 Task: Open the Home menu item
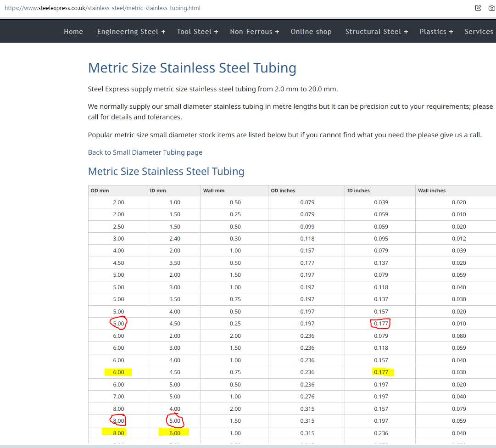pos(73,32)
